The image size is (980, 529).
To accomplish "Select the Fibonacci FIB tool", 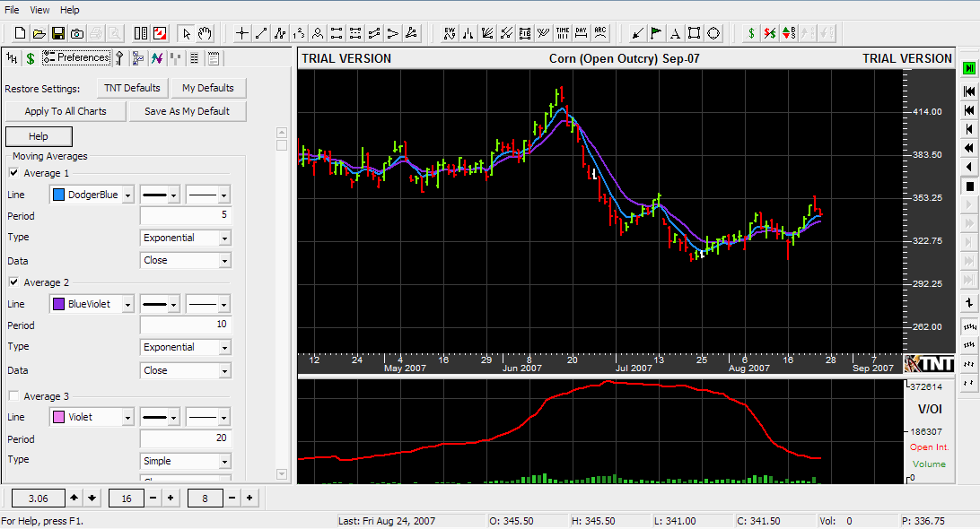I will pos(525,33).
